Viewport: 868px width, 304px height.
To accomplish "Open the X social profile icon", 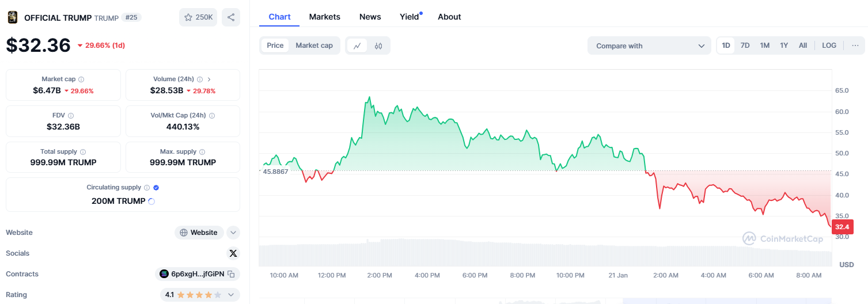I will click(x=233, y=253).
